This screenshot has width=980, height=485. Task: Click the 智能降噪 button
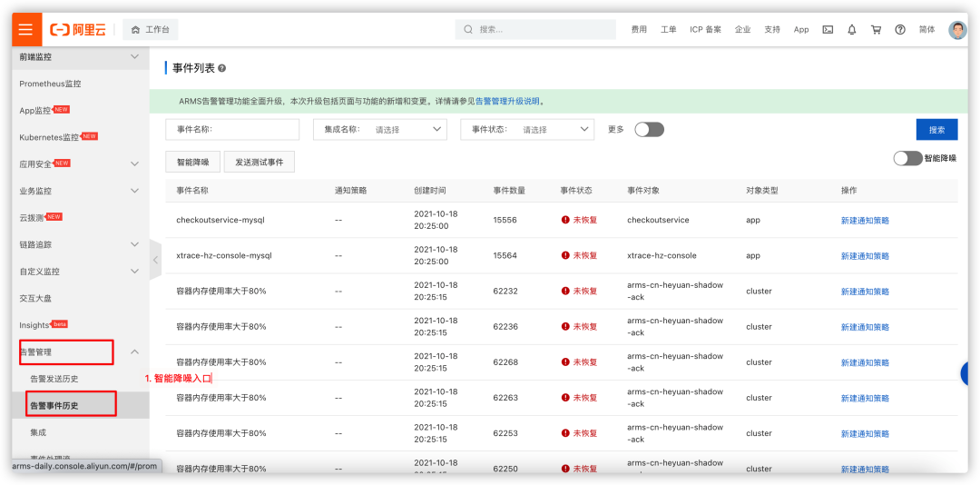193,162
